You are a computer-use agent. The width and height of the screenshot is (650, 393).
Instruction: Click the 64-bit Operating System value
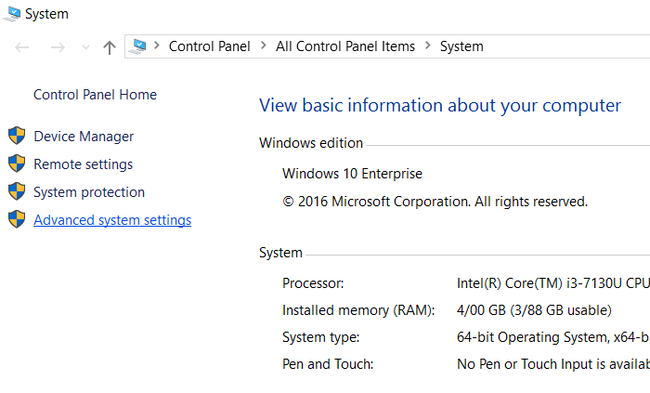coord(553,337)
